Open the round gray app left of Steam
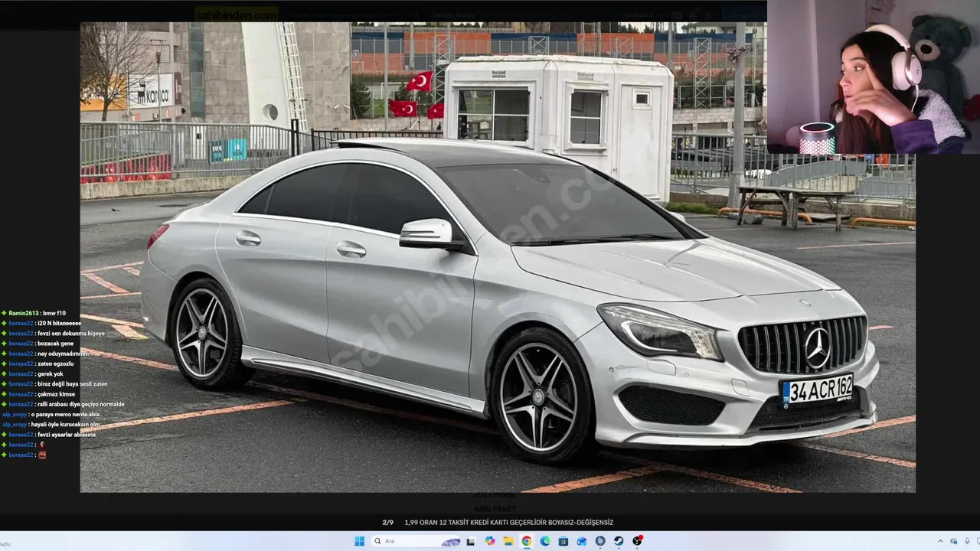This screenshot has height=551, width=980. pos(600,541)
